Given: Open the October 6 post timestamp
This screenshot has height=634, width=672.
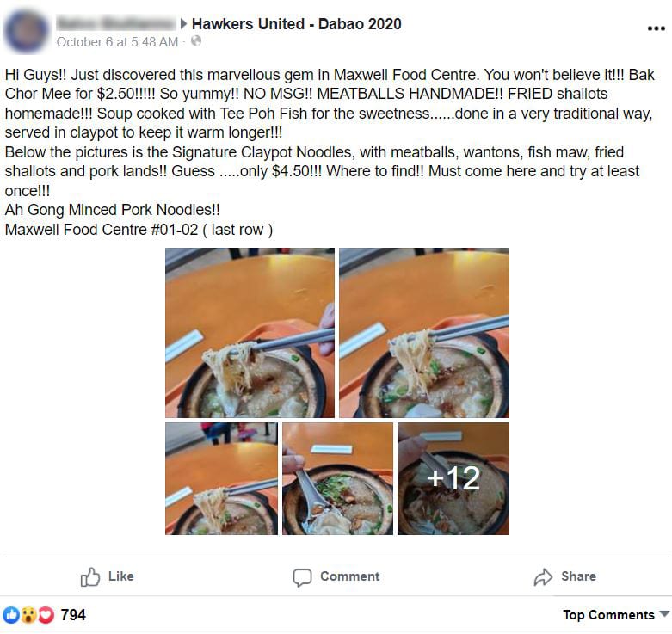Looking at the screenshot, I should pos(117,41).
